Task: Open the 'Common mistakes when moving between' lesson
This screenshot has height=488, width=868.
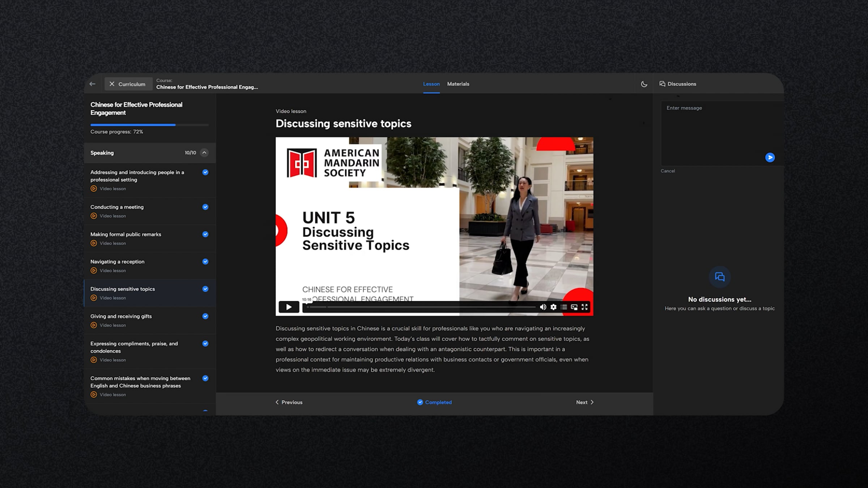Action: coord(150,386)
